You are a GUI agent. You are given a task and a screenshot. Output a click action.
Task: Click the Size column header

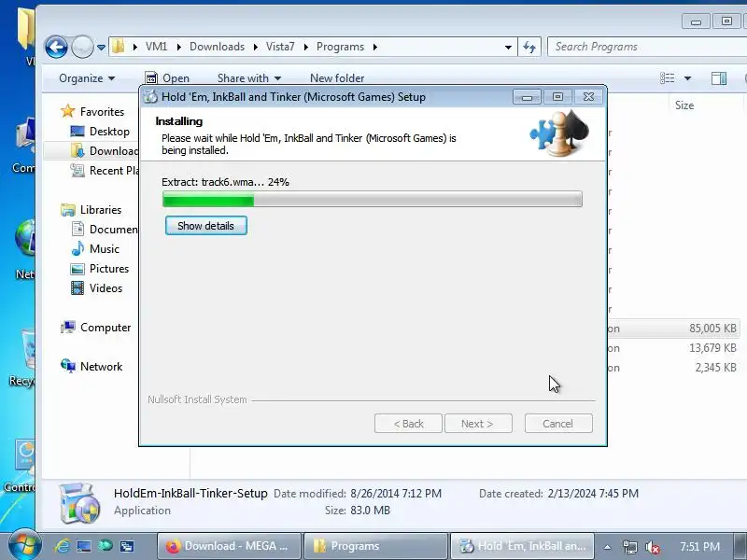[684, 105]
